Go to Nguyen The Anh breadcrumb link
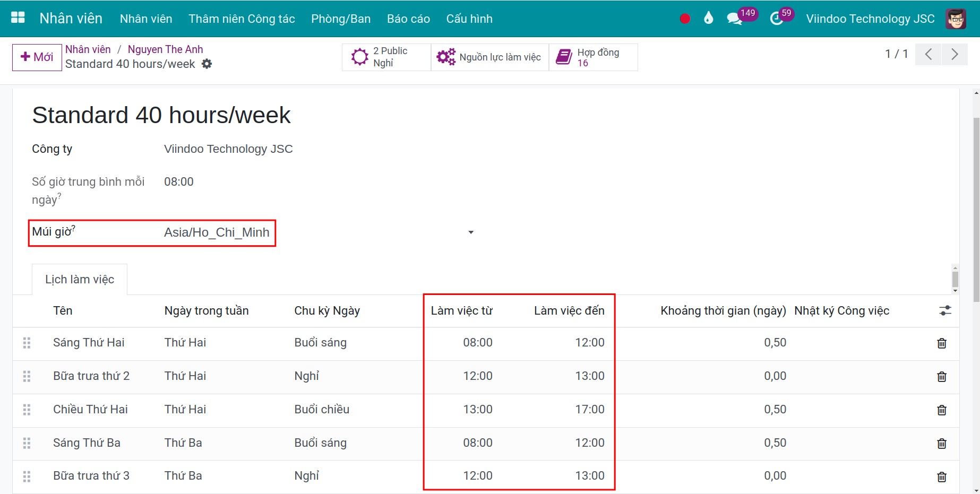980x494 pixels. click(165, 49)
